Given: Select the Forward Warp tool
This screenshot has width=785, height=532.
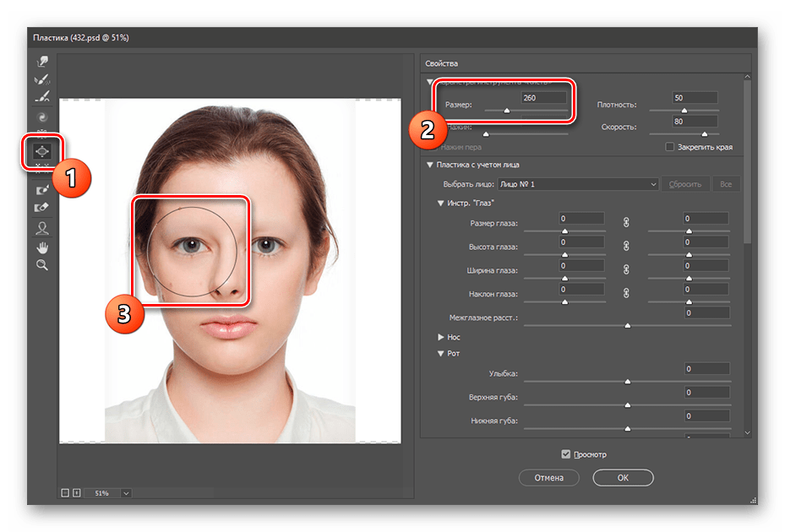Looking at the screenshot, I should (x=42, y=62).
